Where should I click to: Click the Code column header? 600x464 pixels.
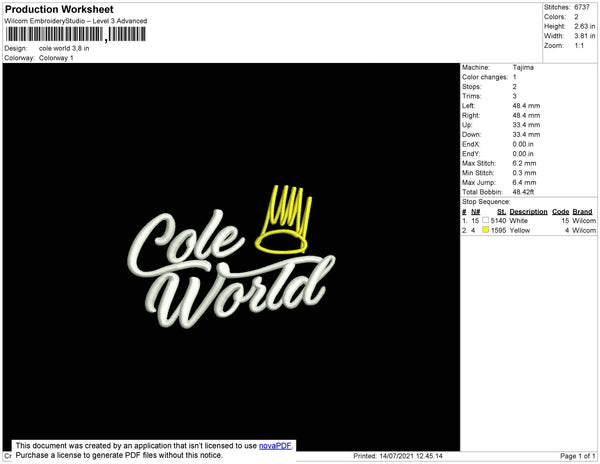click(561, 212)
